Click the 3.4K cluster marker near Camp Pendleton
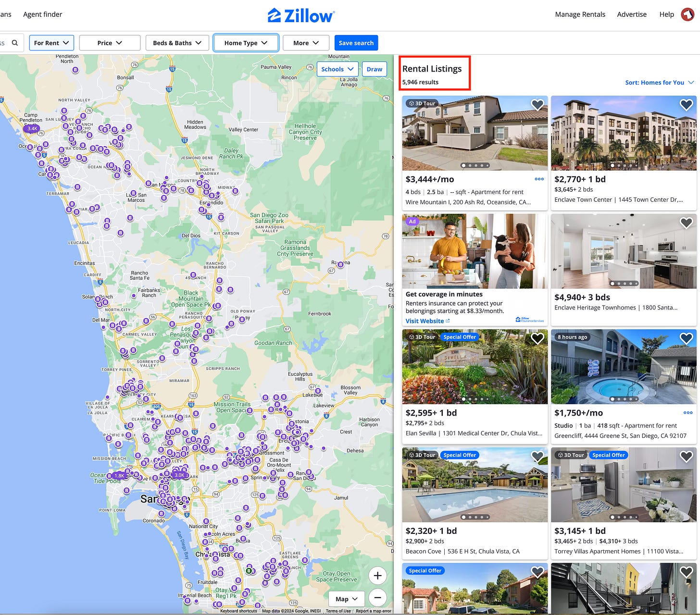The width and height of the screenshot is (700, 615). (x=32, y=128)
